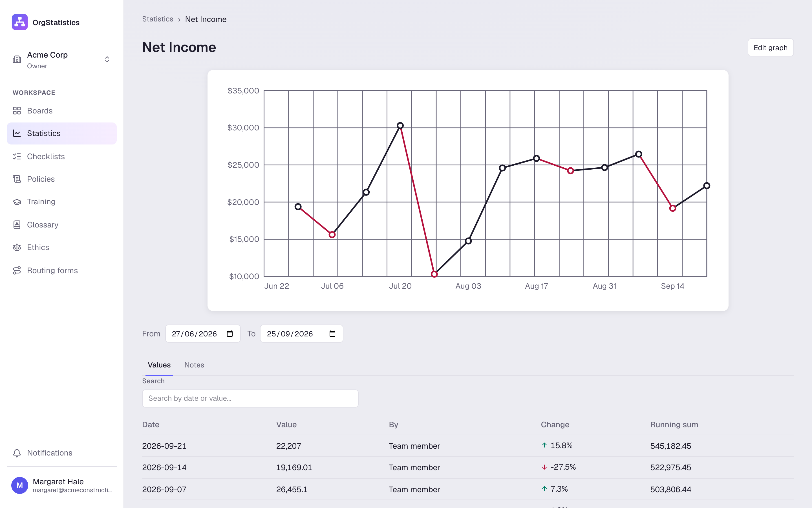The width and height of the screenshot is (812, 508).
Task: Expand the Acme Corp organization switcher
Action: click(x=107, y=60)
